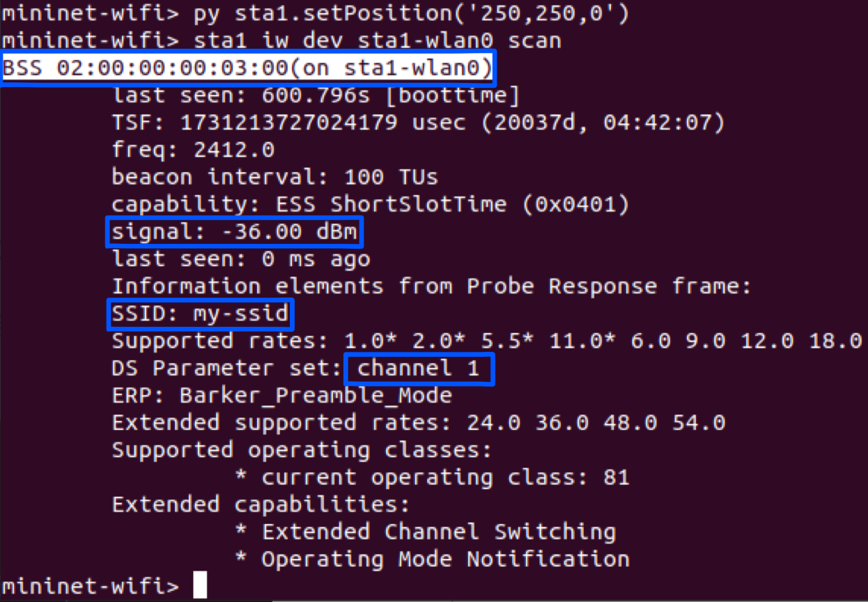Screen dimensions: 868x602
Task: Click the Information elements from Probe Response line
Action: coord(432,286)
